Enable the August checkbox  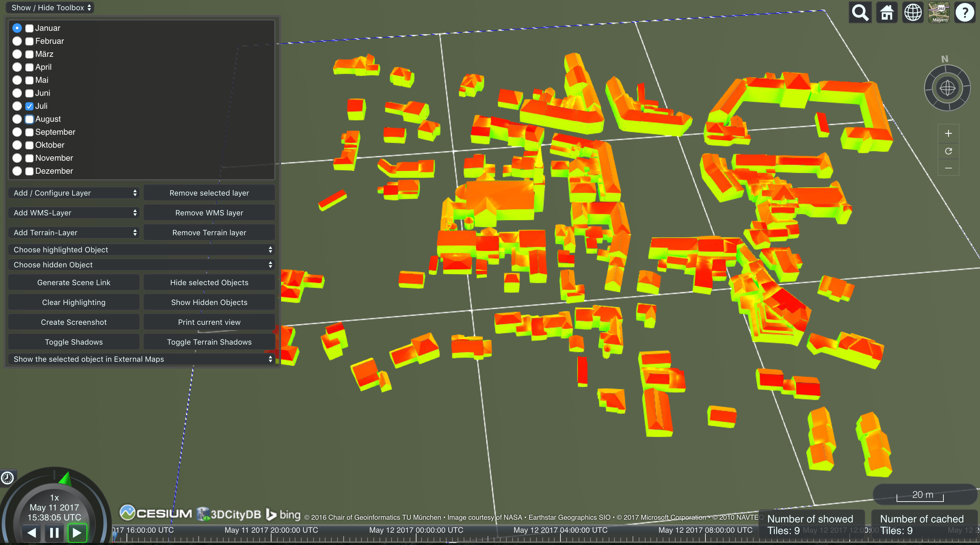pos(29,119)
